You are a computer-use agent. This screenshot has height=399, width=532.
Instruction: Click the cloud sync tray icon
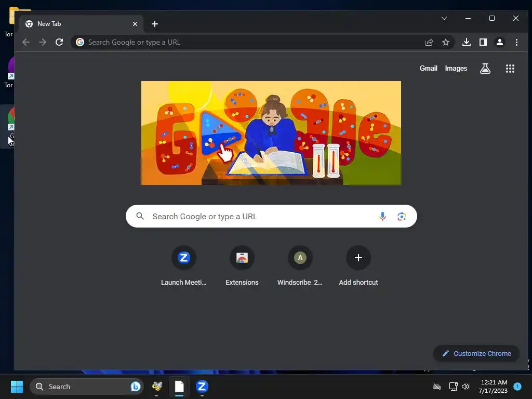437,387
